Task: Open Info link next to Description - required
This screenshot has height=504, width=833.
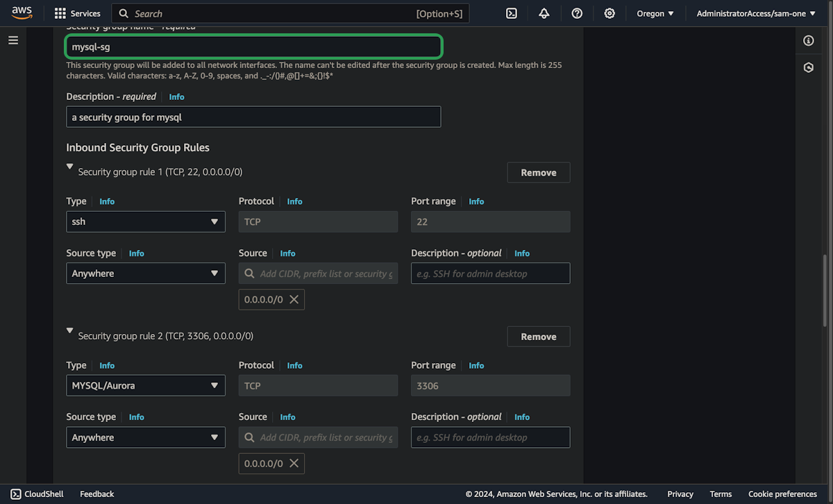Action: [x=176, y=97]
